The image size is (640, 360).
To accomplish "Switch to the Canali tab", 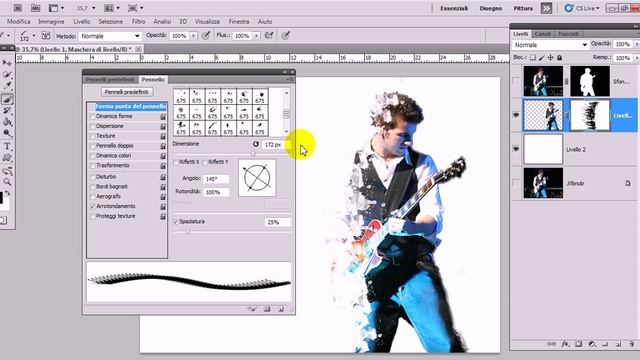I will (x=543, y=34).
